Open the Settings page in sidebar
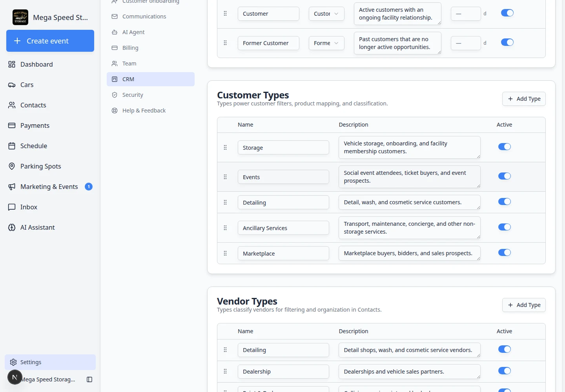Screen dimensions: 565x392 click(50, 362)
